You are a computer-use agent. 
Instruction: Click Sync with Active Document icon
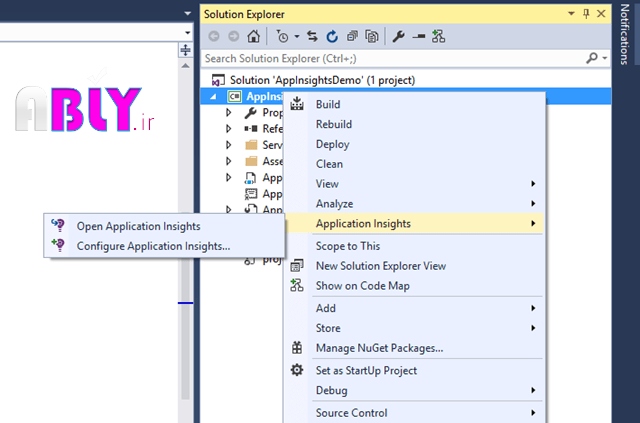312,36
